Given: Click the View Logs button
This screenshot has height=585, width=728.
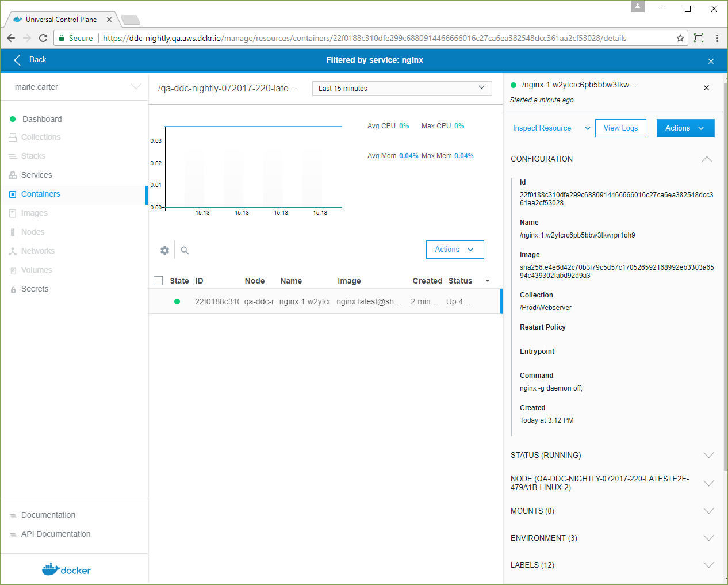Looking at the screenshot, I should (620, 128).
